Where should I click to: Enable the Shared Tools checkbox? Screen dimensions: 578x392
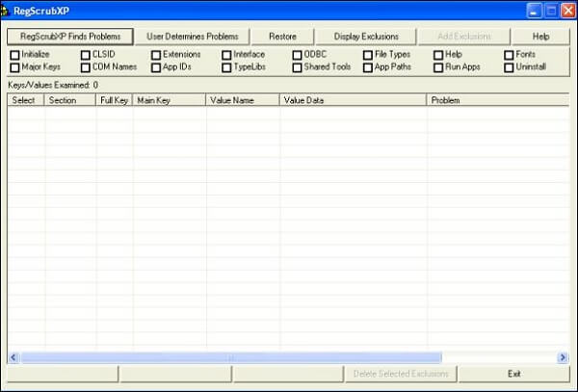point(297,67)
